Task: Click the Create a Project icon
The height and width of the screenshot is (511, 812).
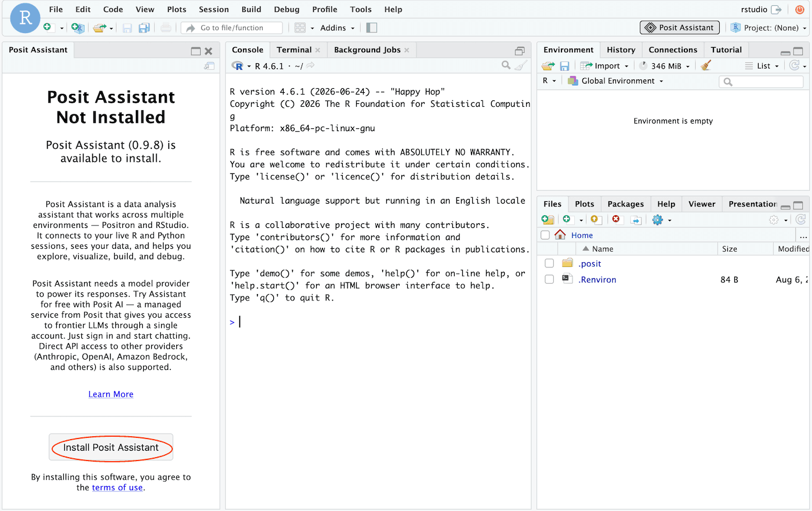Action: coord(77,27)
